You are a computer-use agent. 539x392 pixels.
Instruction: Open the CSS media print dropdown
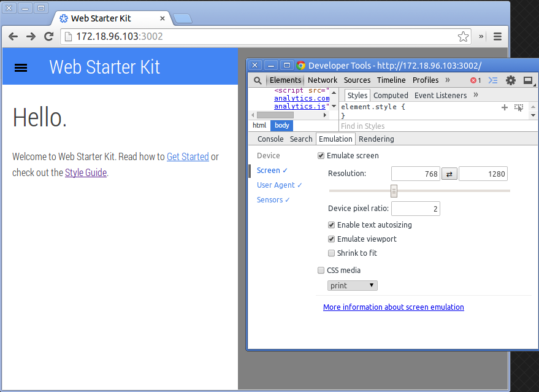[353, 286]
